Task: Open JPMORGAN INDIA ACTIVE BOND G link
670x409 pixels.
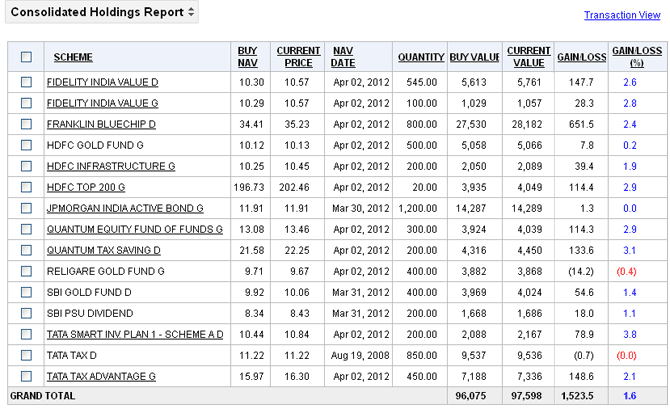Action: 125,208
